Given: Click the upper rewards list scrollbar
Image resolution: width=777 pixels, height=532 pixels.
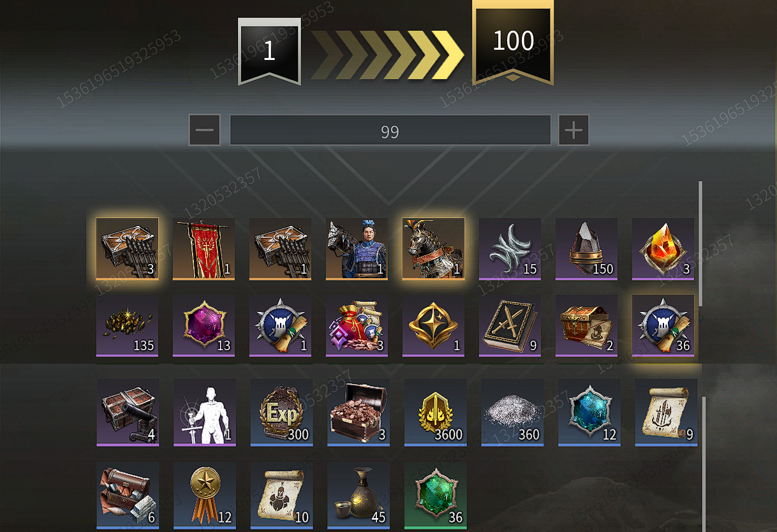Looking at the screenshot, I should (x=700, y=244).
